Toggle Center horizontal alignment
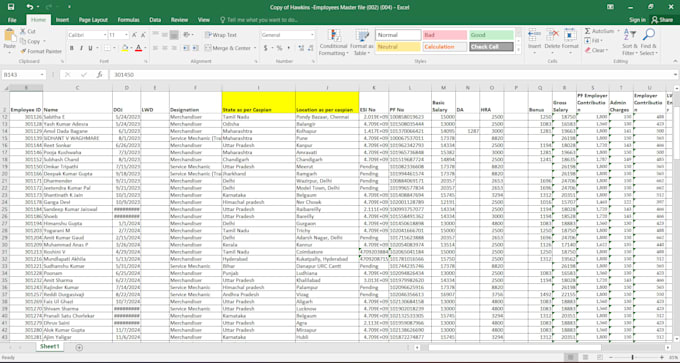 164,48
